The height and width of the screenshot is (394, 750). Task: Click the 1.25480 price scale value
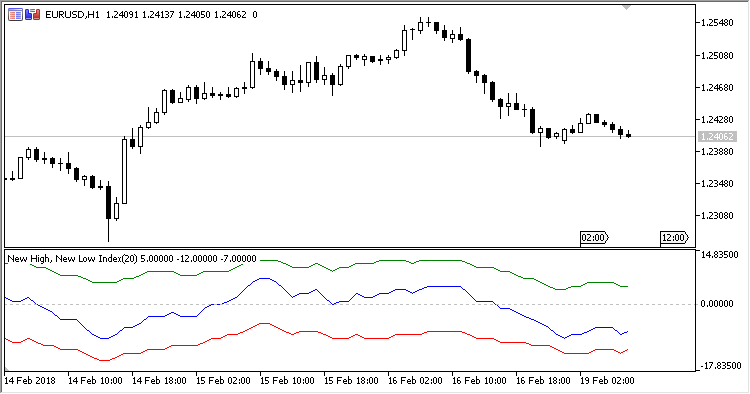click(x=717, y=23)
